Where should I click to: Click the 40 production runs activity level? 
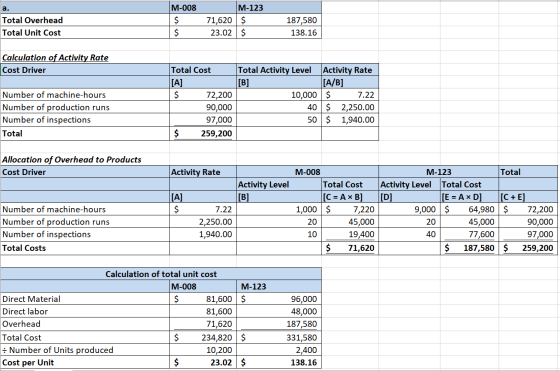(x=279, y=107)
